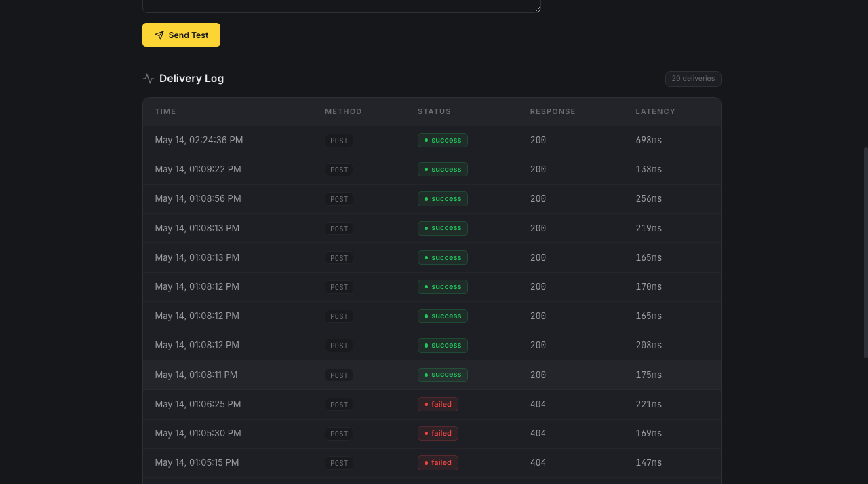Click the failed badge in the 01:06:25 PM row

(x=438, y=404)
